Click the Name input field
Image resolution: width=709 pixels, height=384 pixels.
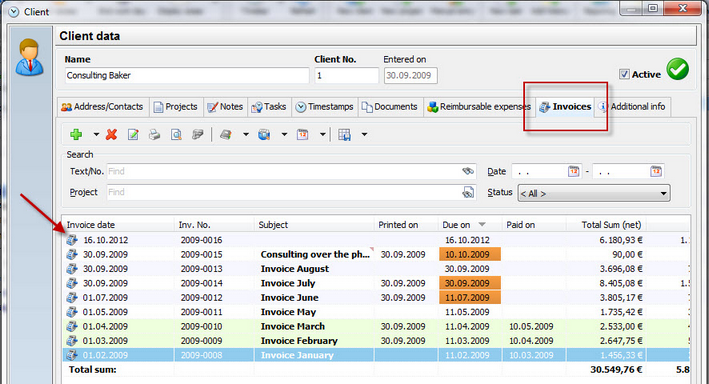(187, 76)
